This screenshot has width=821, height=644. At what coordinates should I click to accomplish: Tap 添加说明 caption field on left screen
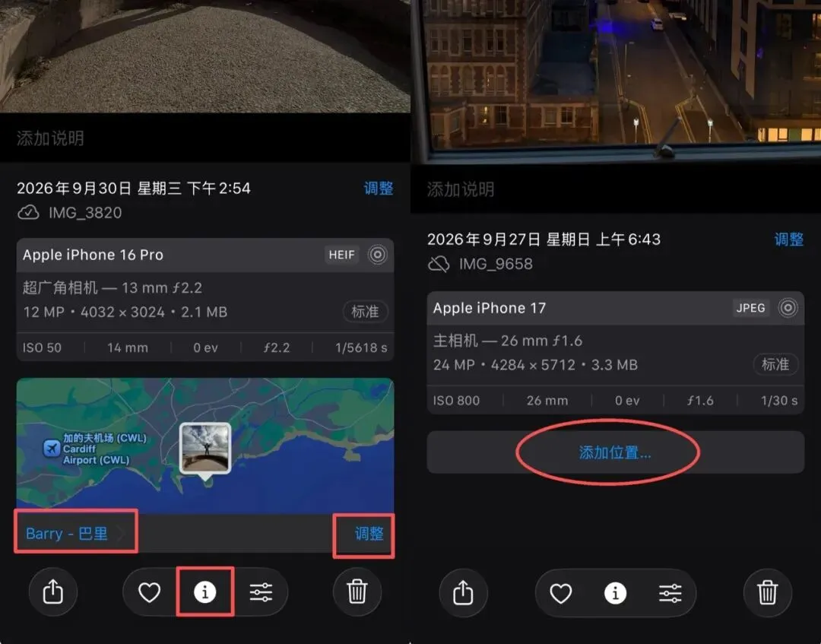[x=204, y=138]
